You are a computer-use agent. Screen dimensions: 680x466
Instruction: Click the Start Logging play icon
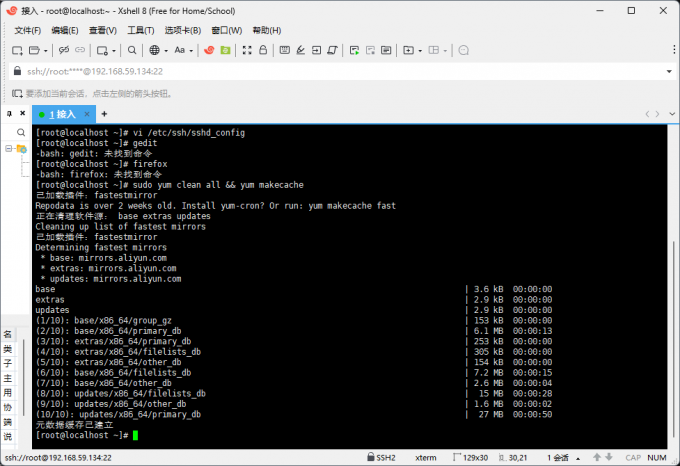tap(354, 50)
